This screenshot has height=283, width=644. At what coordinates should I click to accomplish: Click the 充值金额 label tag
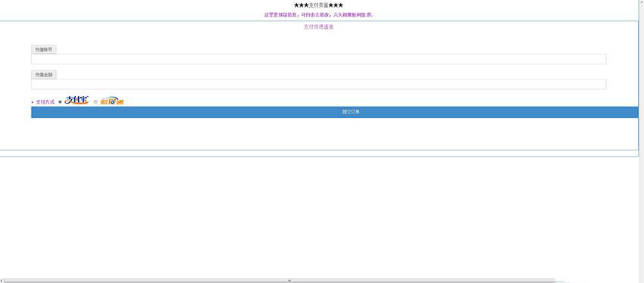click(43, 75)
